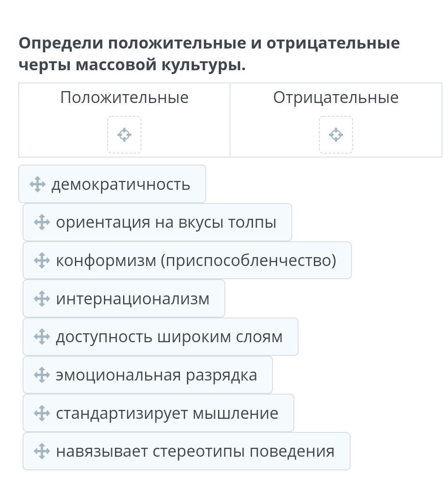Choose the эмоциональная разрядка chip

click(156, 375)
